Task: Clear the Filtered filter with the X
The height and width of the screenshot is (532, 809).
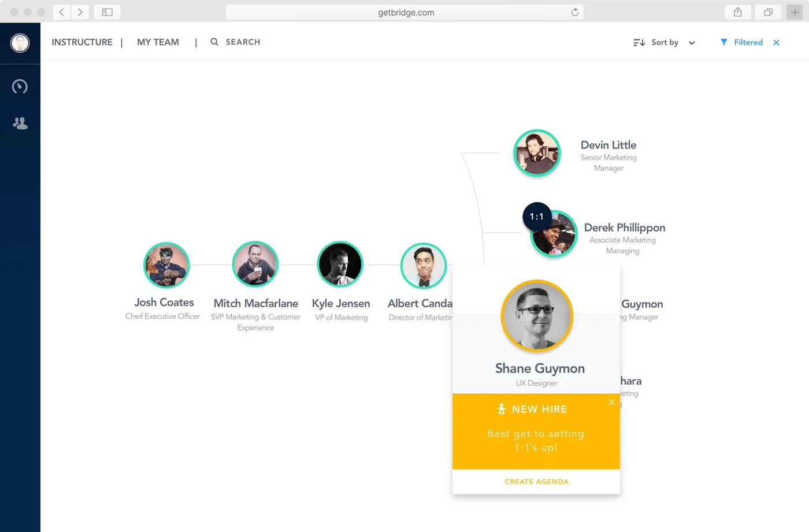Action: point(776,42)
